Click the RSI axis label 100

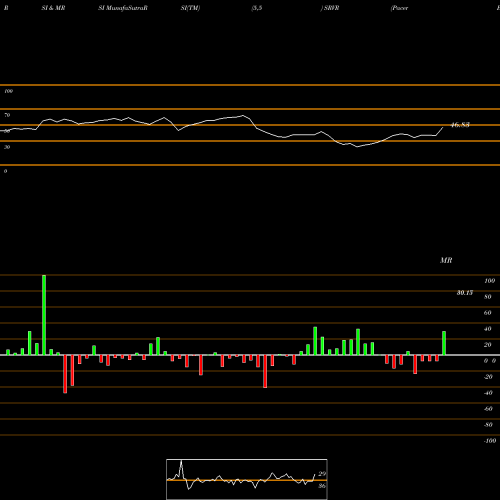pyautogui.click(x=8, y=91)
